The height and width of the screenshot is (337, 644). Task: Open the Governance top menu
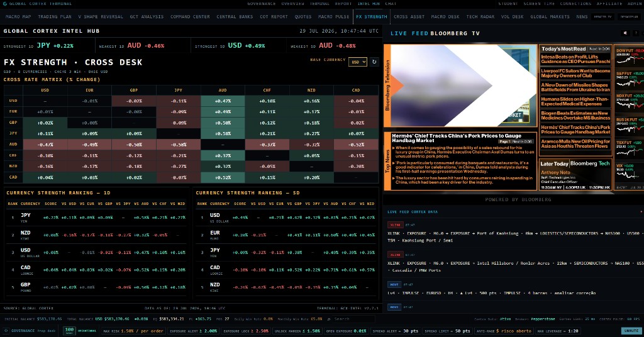click(x=261, y=4)
